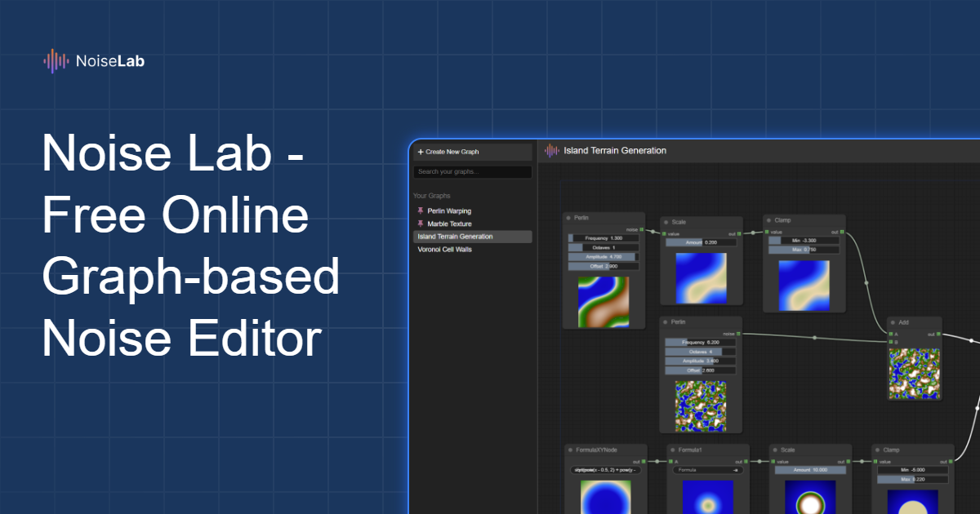Click the waveform logo next to Island Terrain Generation
This screenshot has height=514, width=980.
552,150
